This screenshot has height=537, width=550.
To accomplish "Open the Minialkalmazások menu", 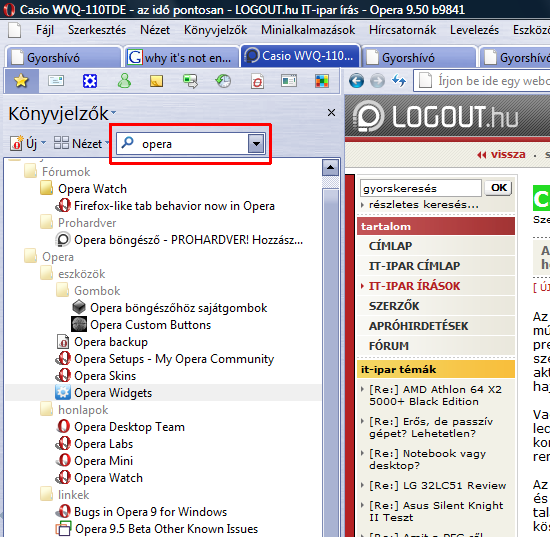I will 308,30.
